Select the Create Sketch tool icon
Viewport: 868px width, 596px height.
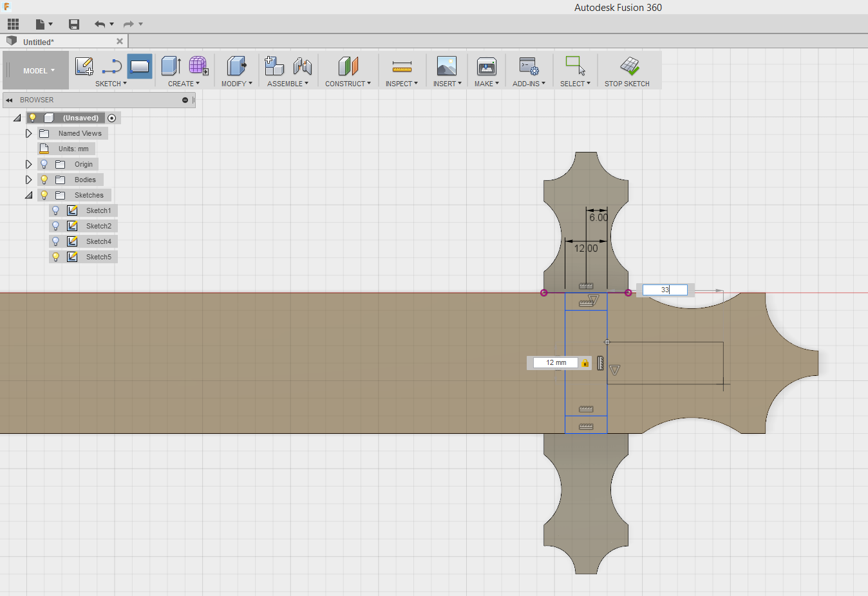pos(84,66)
